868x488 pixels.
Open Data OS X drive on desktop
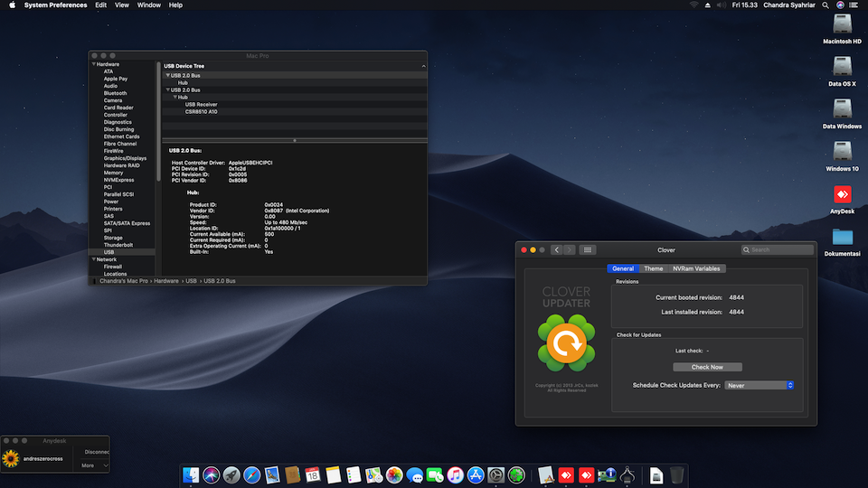click(x=842, y=72)
